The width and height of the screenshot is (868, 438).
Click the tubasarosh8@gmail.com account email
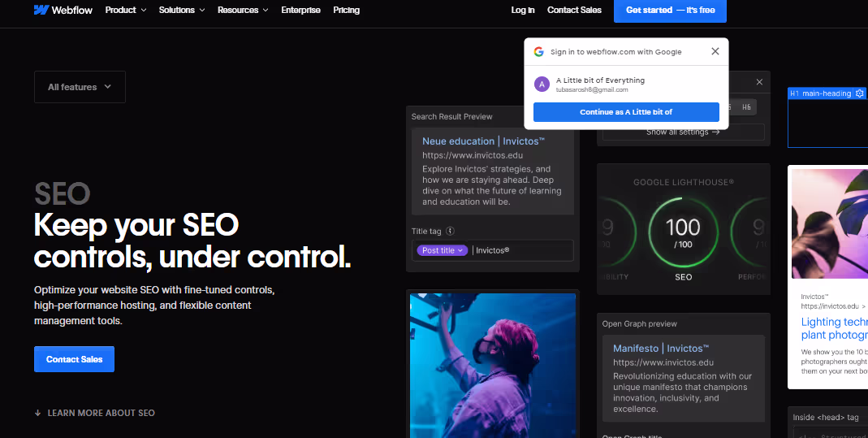pos(592,89)
